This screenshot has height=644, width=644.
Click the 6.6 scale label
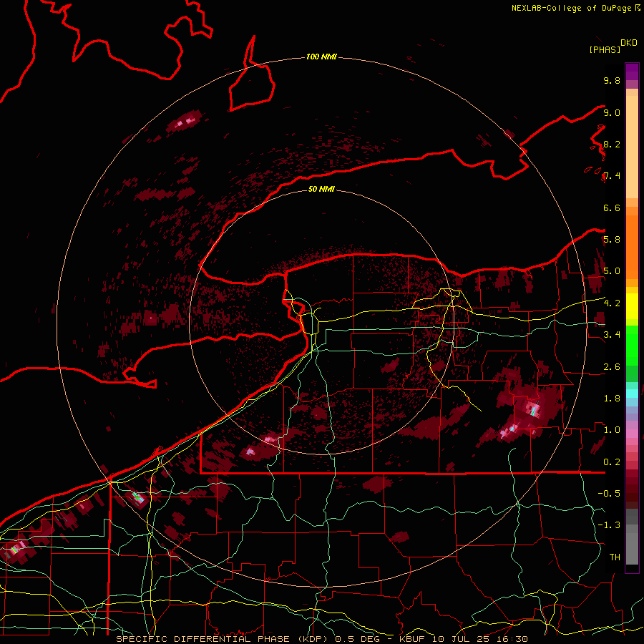point(612,208)
